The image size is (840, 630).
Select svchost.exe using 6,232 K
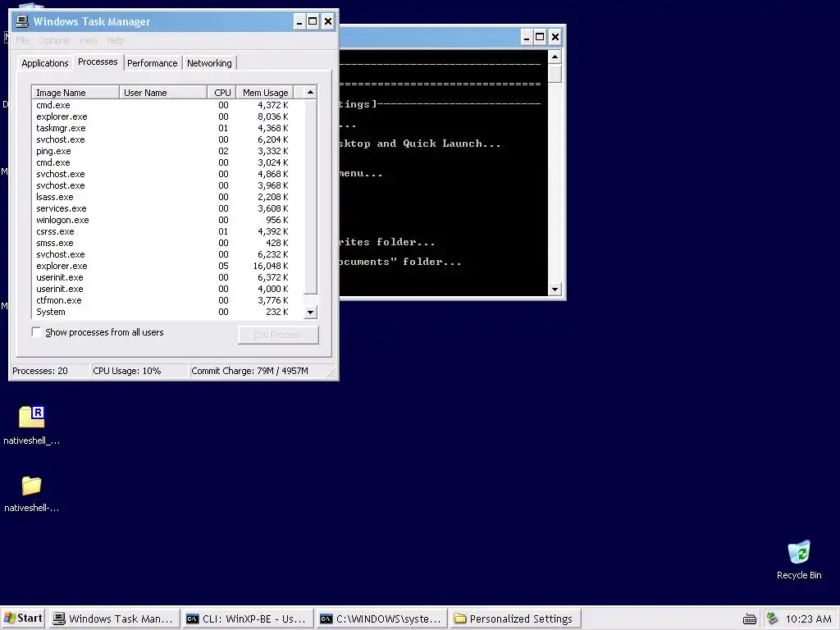pos(167,254)
